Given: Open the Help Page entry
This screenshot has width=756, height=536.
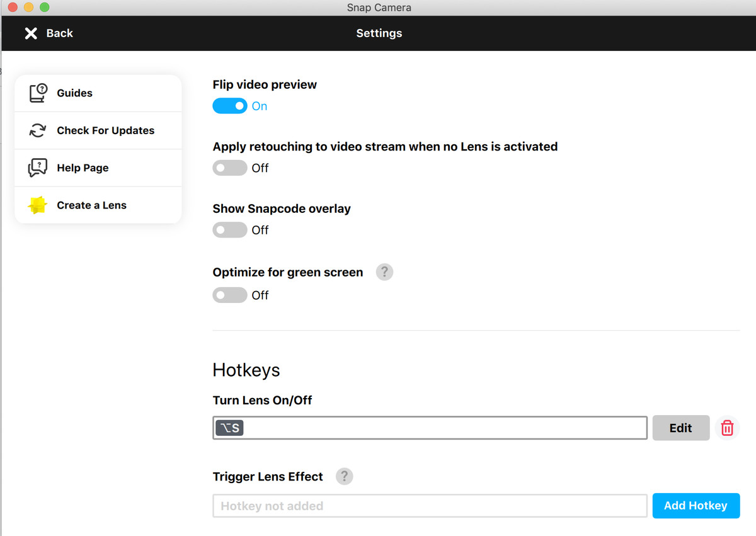Looking at the screenshot, I should click(98, 168).
